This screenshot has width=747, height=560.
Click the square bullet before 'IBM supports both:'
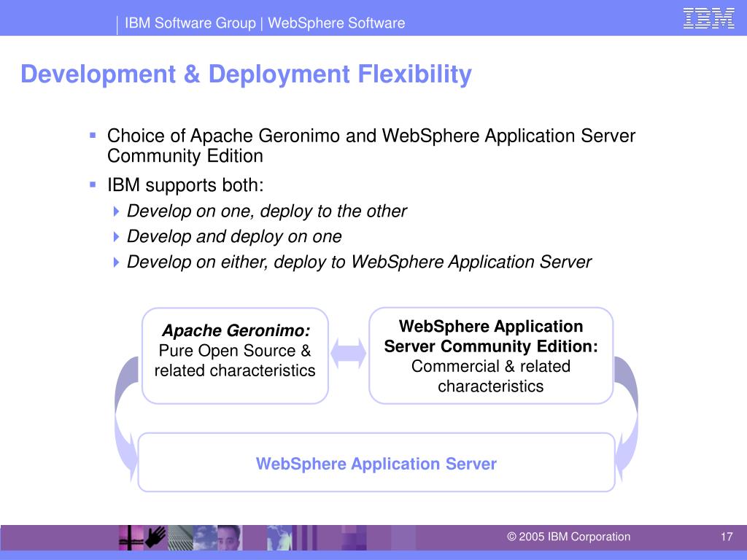coord(93,184)
